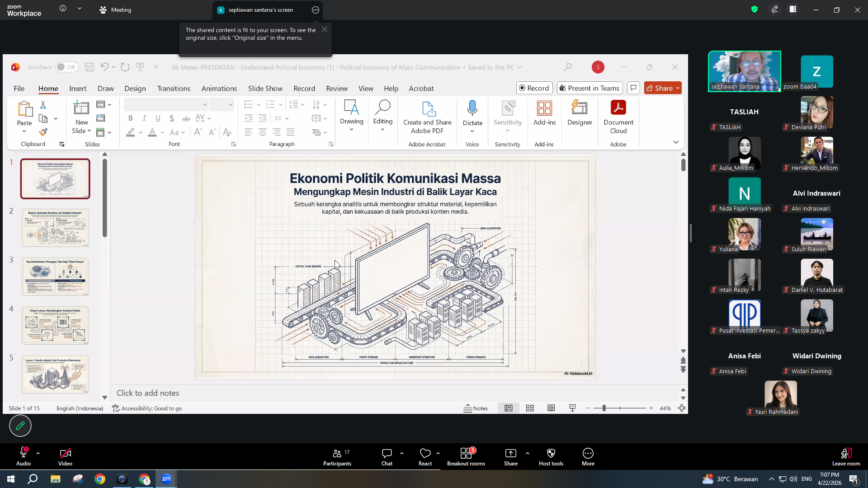
Task: Click the Record button in the ribbon header
Action: pyautogui.click(x=535, y=88)
